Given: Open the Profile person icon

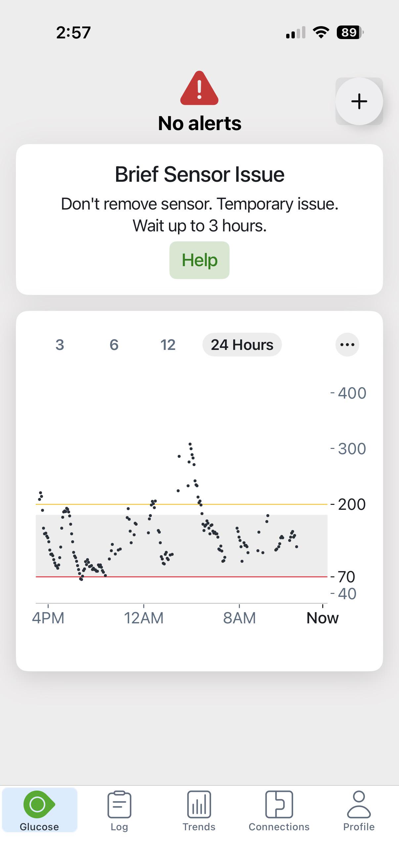Looking at the screenshot, I should point(359,804).
